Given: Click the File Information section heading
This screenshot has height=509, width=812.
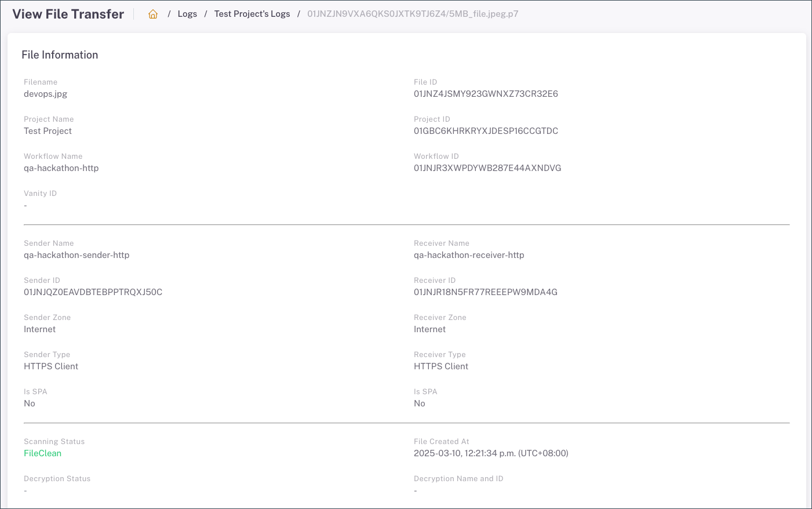Looking at the screenshot, I should coord(60,55).
